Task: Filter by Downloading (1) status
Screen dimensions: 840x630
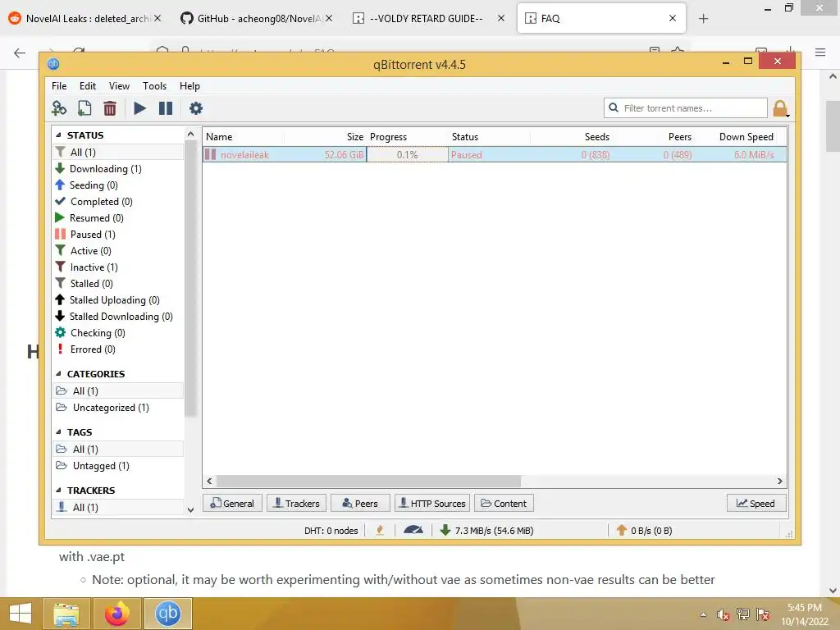Action: coord(118,169)
